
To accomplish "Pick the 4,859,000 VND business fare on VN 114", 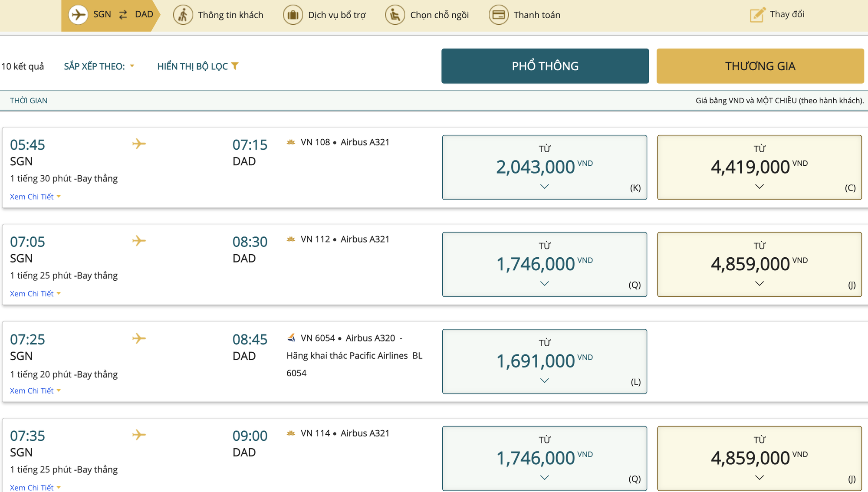I will [759, 459].
